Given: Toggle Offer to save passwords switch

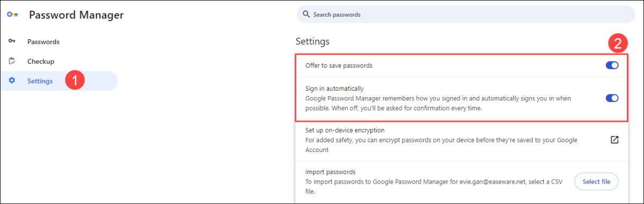Looking at the screenshot, I should (x=612, y=65).
